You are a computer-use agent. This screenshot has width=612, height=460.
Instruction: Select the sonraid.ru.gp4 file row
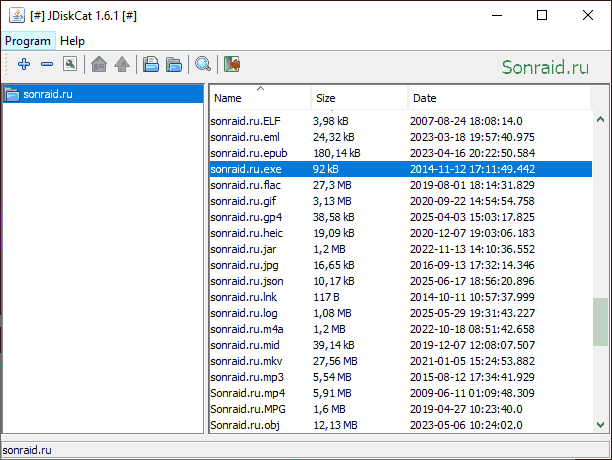pos(401,217)
